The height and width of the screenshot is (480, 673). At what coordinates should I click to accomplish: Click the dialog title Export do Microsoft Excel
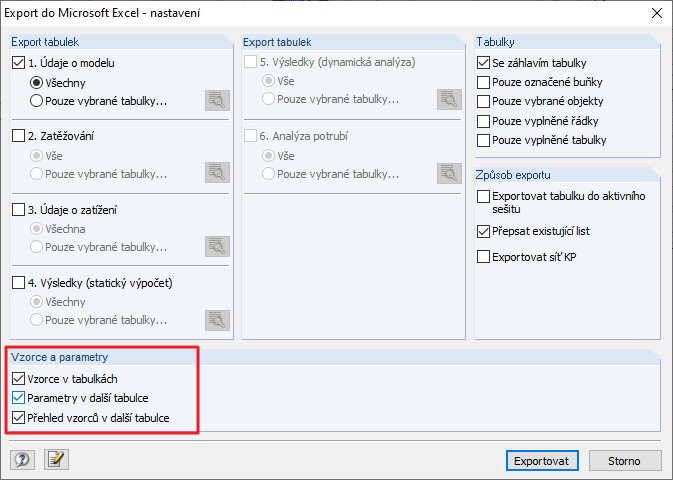(x=102, y=13)
